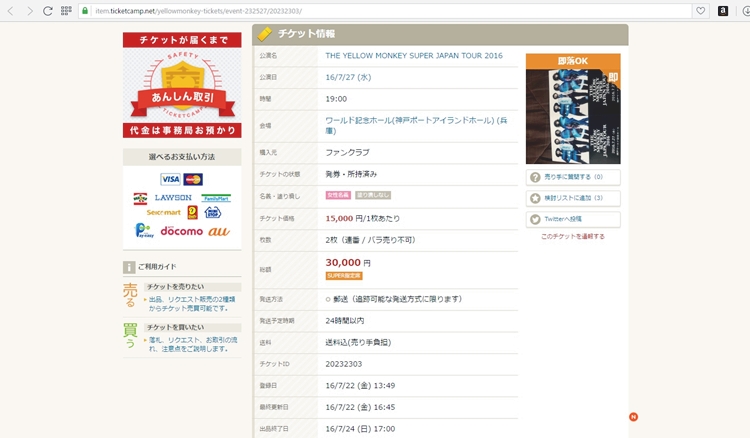The width and height of the screenshot is (750, 438).
Task: Click the Amazon extension icon
Action: pyautogui.click(x=722, y=10)
